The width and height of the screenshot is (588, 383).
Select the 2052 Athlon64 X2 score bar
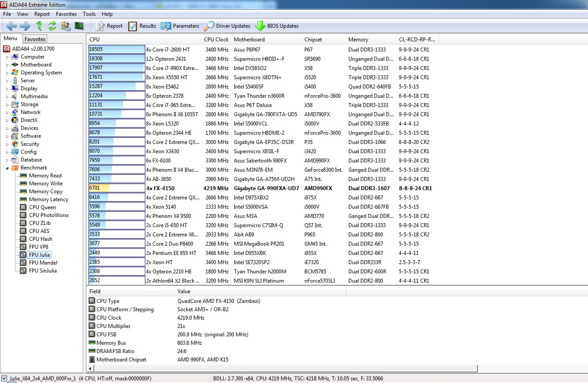tap(117, 281)
